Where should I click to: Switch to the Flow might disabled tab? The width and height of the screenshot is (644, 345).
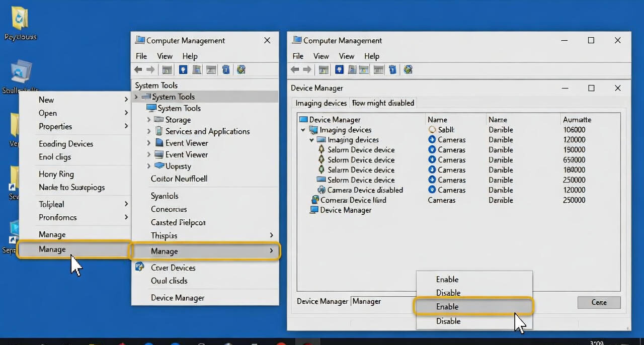(x=383, y=103)
